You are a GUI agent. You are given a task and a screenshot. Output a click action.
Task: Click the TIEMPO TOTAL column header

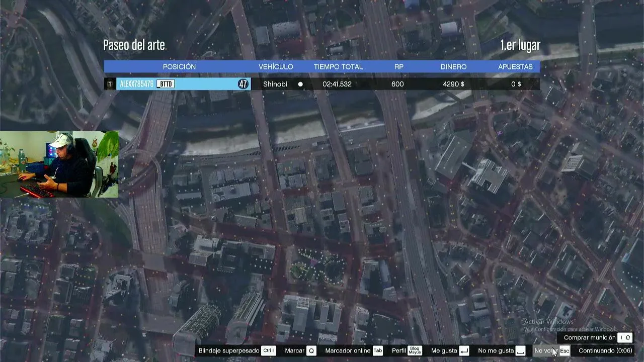[338, 66]
